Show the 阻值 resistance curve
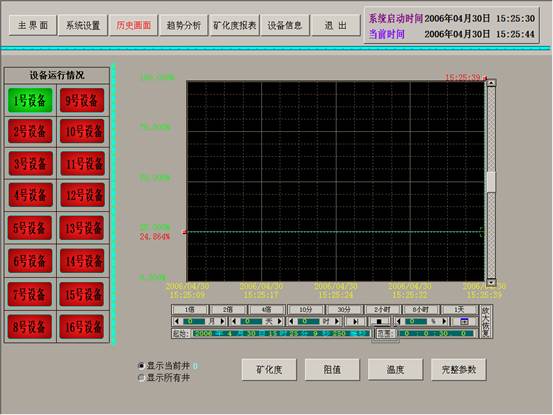The width and height of the screenshot is (553, 415). [332, 369]
